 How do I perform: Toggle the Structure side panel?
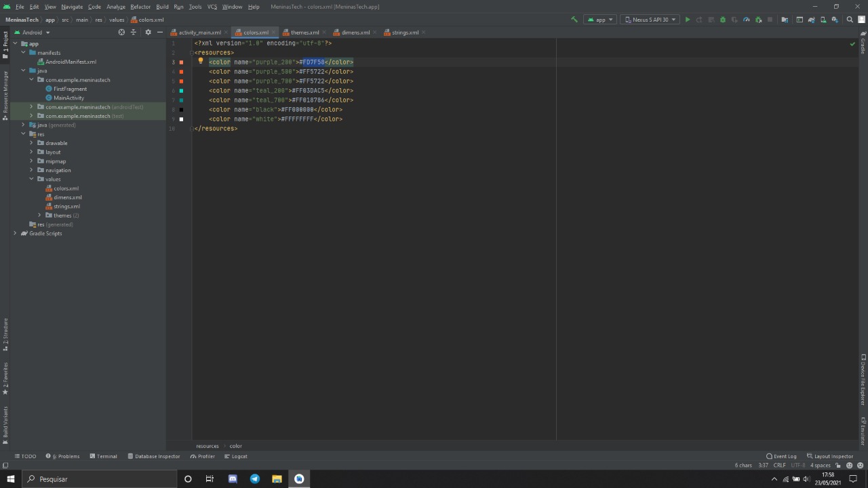click(5, 335)
